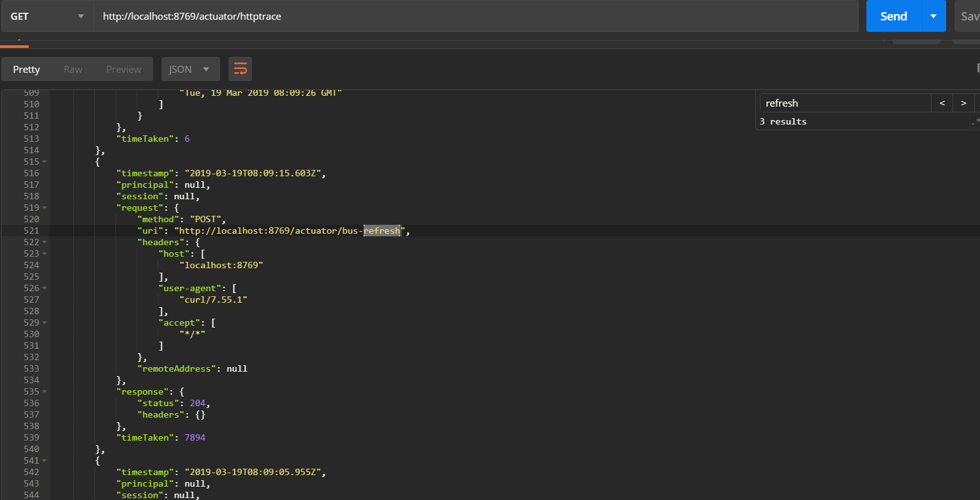
Task: Collapse the "headers" block at line 522
Action: pyautogui.click(x=45, y=242)
